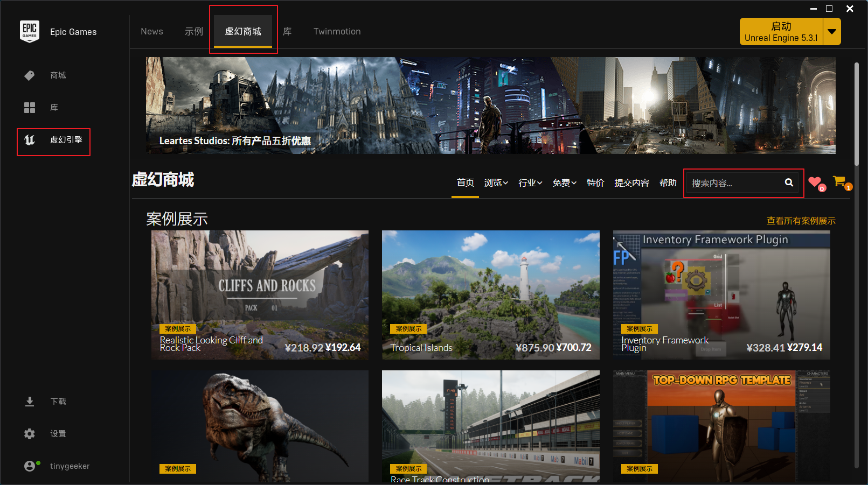Click the ¥192.64 discounted price
The width and height of the screenshot is (868, 485).
coord(343,348)
